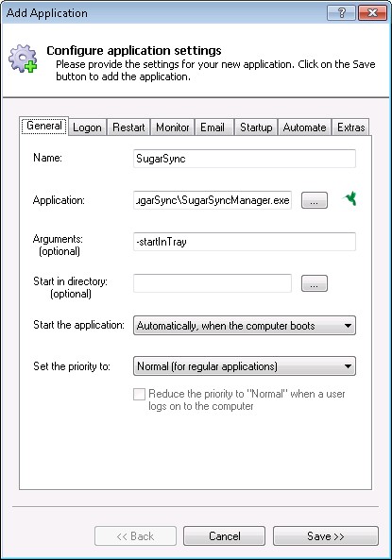Open the 'Set the priority to' dropdown

(x=245, y=366)
